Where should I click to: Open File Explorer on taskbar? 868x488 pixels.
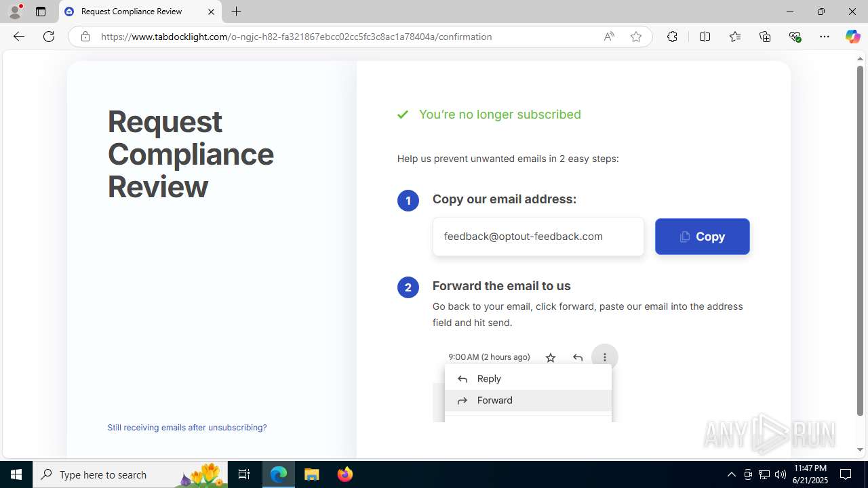click(x=311, y=474)
